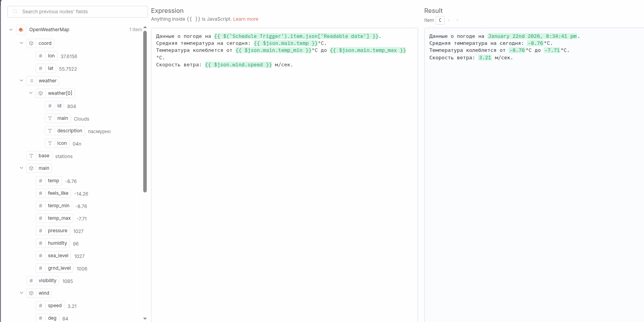
Task: Click the coord object cube icon
Action: tap(31, 43)
